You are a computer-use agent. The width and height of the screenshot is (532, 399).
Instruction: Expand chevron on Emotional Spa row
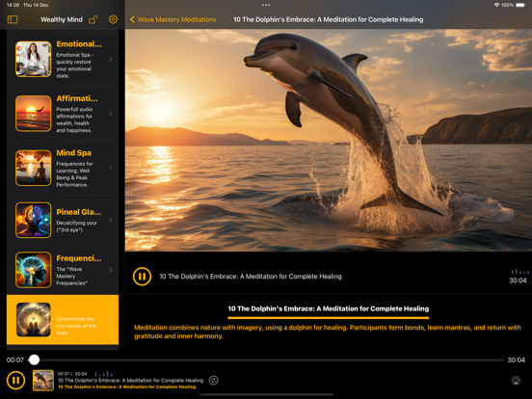(111, 59)
